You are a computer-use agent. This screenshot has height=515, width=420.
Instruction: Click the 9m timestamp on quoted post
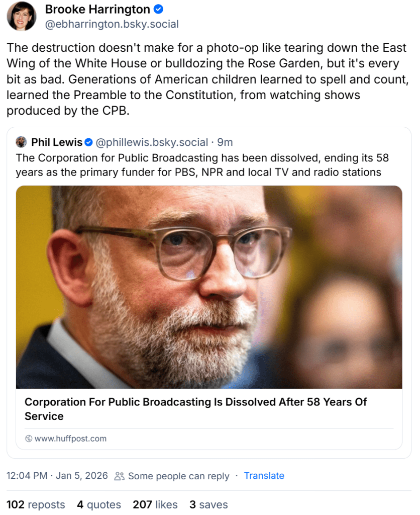[x=225, y=142]
